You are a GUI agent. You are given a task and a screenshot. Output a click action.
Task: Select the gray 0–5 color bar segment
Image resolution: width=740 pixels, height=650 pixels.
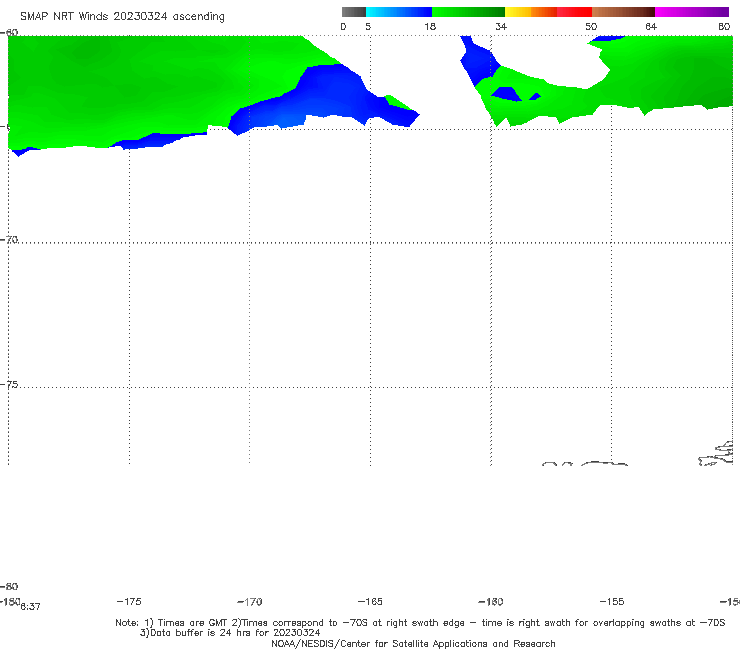click(x=353, y=12)
